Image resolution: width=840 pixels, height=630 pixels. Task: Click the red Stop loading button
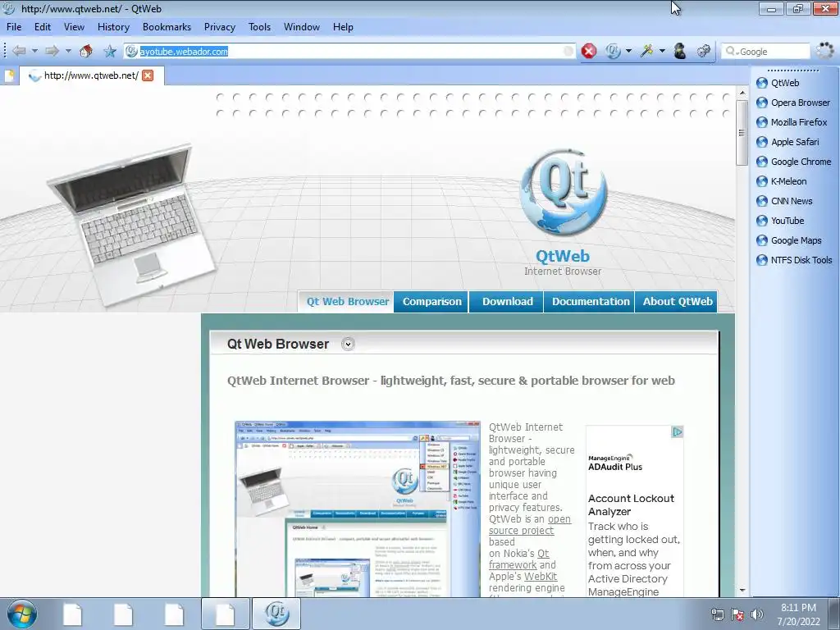click(589, 51)
